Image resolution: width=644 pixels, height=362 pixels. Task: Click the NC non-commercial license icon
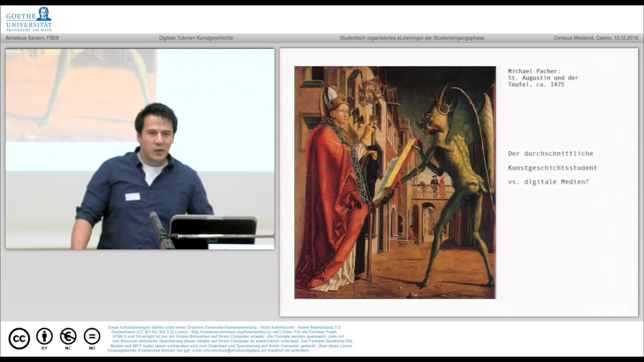coord(68,339)
